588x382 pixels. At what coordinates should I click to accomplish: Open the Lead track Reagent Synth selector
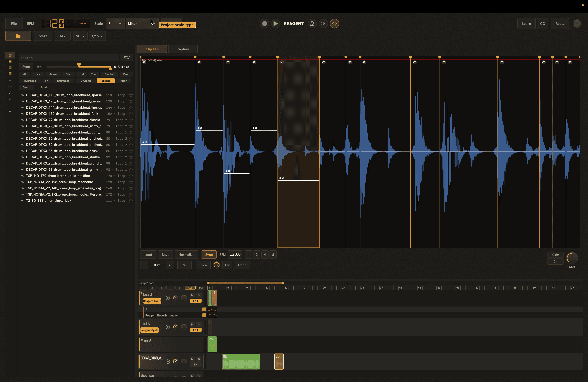click(152, 301)
